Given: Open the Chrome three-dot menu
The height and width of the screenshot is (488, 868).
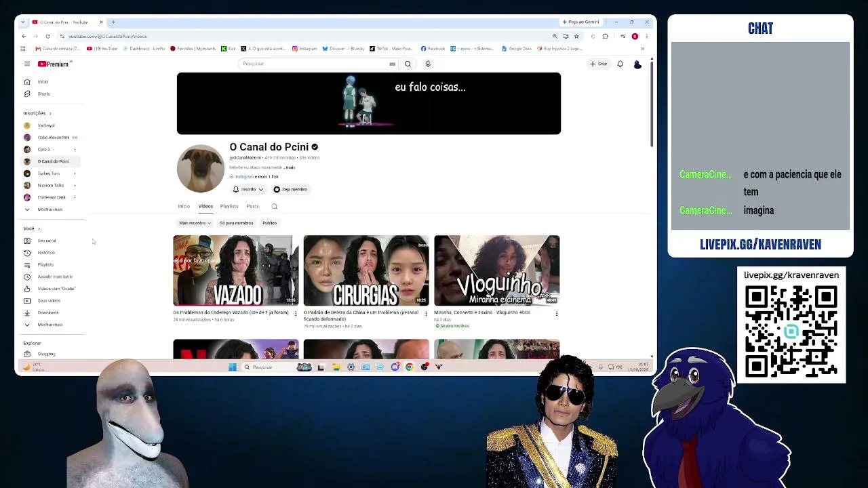Looking at the screenshot, I should 646,36.
